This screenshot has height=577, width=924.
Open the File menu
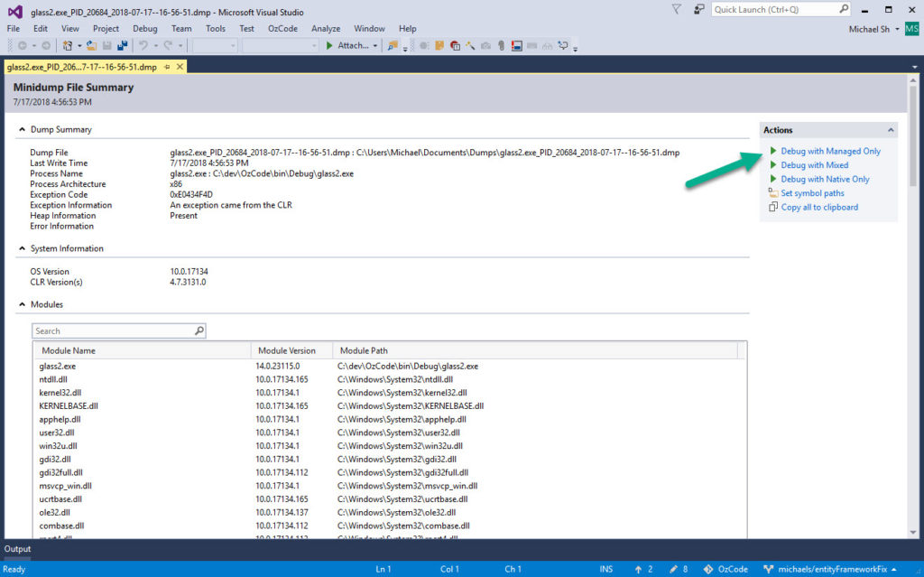click(13, 28)
